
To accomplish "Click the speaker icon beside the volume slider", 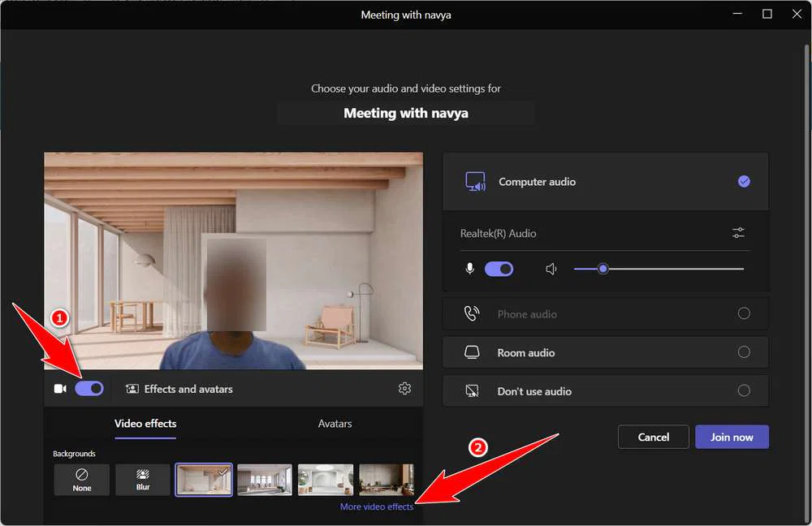I will pyautogui.click(x=551, y=268).
